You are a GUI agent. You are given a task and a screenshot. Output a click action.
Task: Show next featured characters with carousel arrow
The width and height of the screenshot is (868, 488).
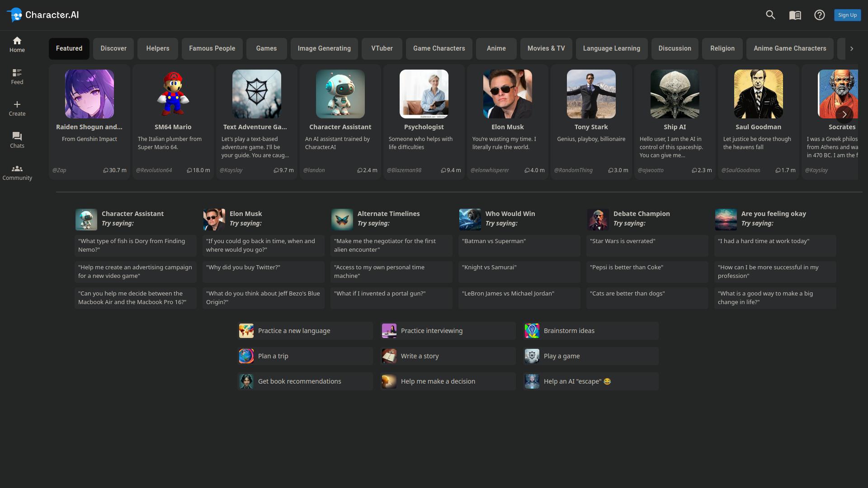pos(844,114)
